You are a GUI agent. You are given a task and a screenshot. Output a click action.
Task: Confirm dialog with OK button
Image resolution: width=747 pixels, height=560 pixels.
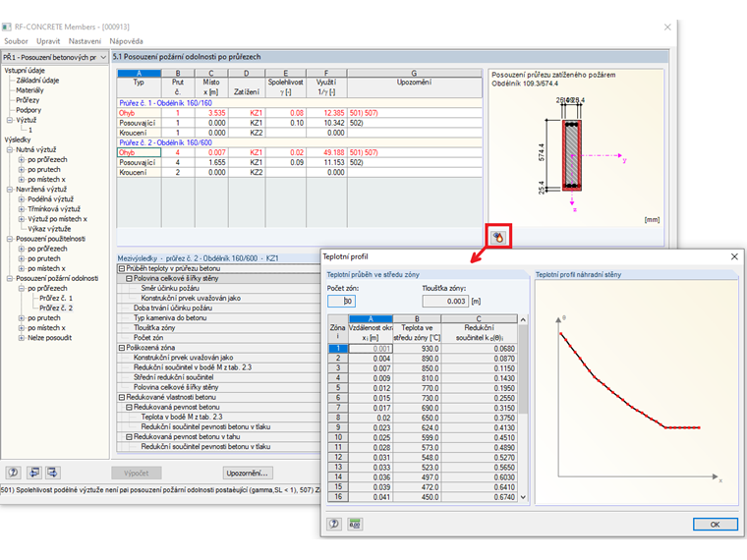[715, 525]
